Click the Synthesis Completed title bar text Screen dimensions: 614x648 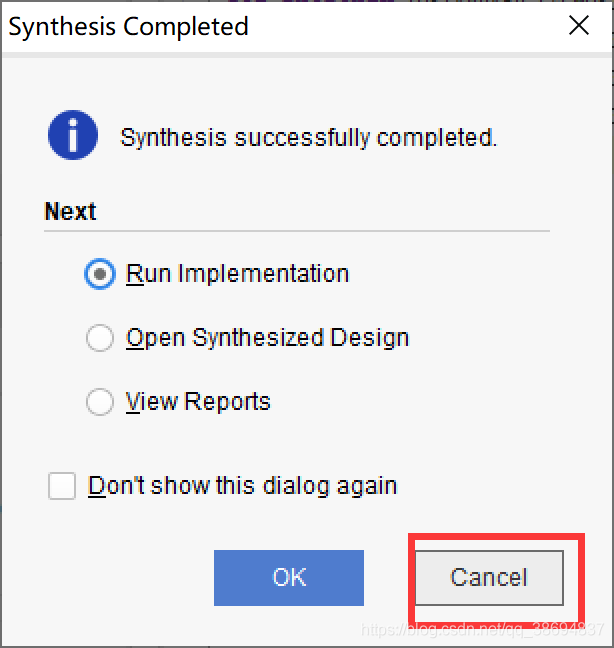pos(129,27)
